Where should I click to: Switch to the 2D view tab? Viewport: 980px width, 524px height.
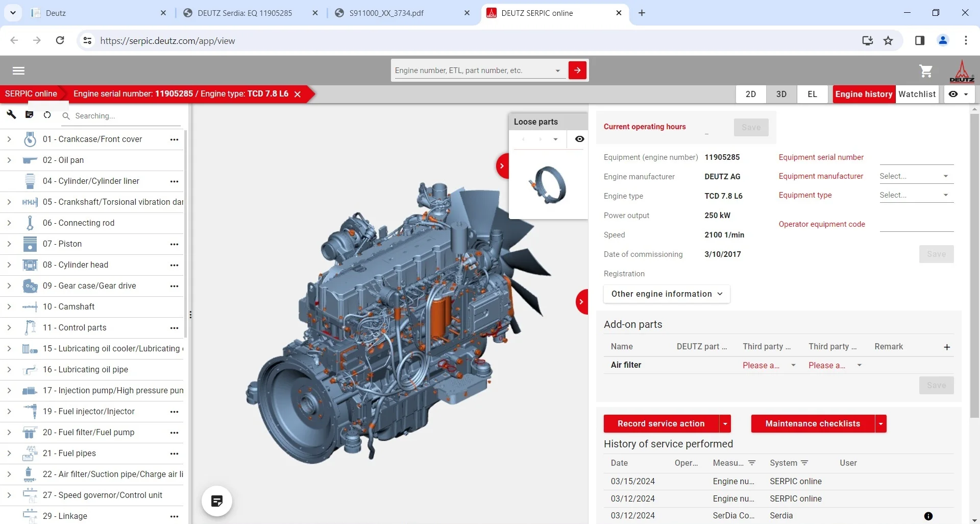750,94
